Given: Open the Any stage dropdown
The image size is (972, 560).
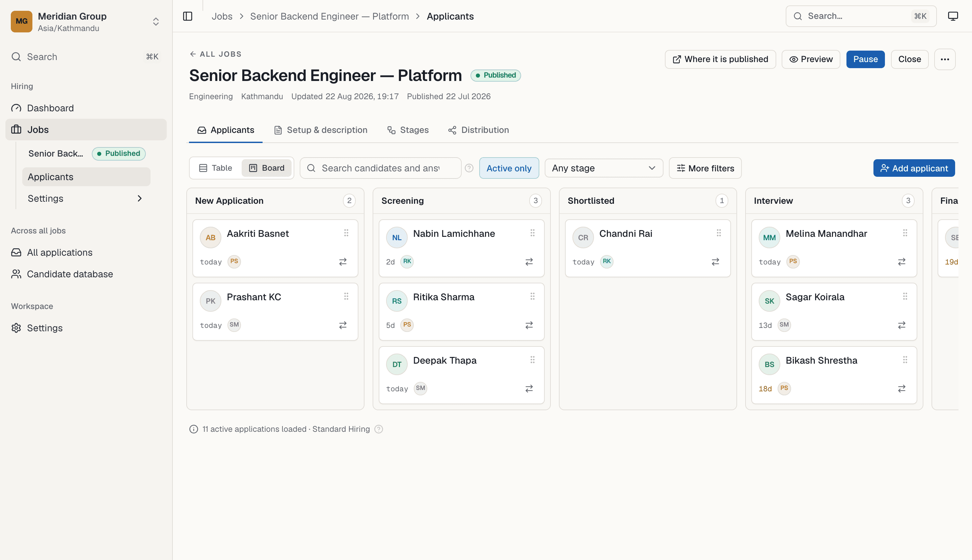Looking at the screenshot, I should click(x=604, y=168).
